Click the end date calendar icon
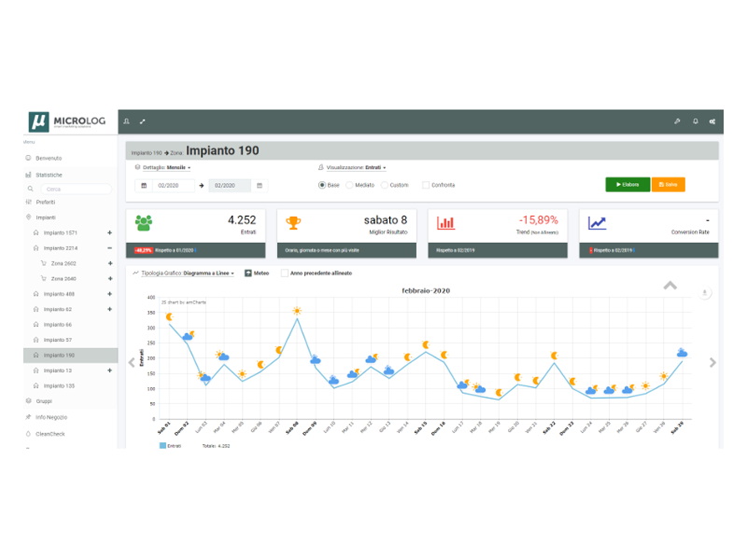 click(260, 185)
